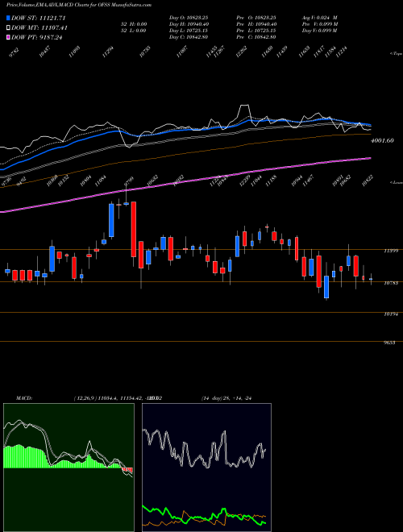Select the 'DOW MT: 11107.41' label
This screenshot has height=532, width=403.
pyautogui.click(x=39, y=28)
